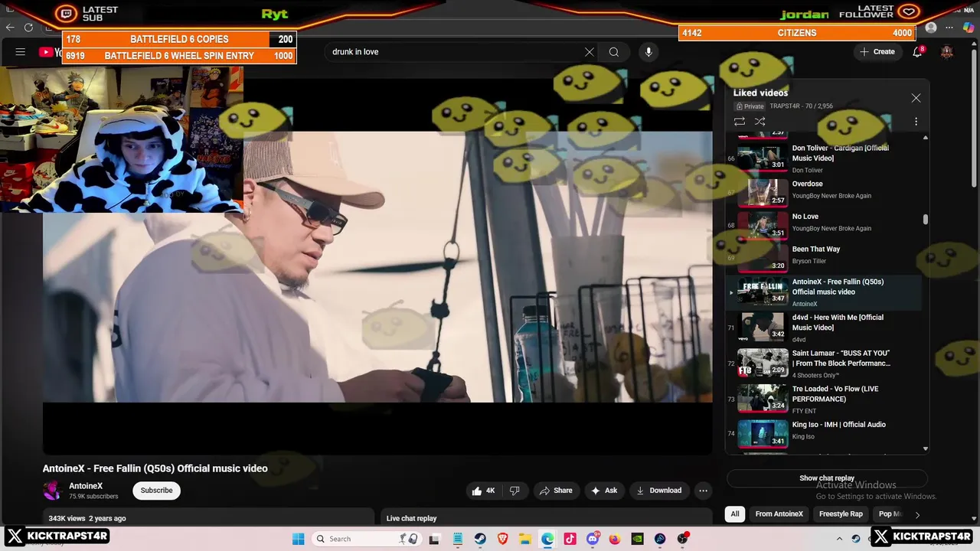The width and height of the screenshot is (980, 551).
Task: Click the Private playlist badge
Action: [x=750, y=106]
